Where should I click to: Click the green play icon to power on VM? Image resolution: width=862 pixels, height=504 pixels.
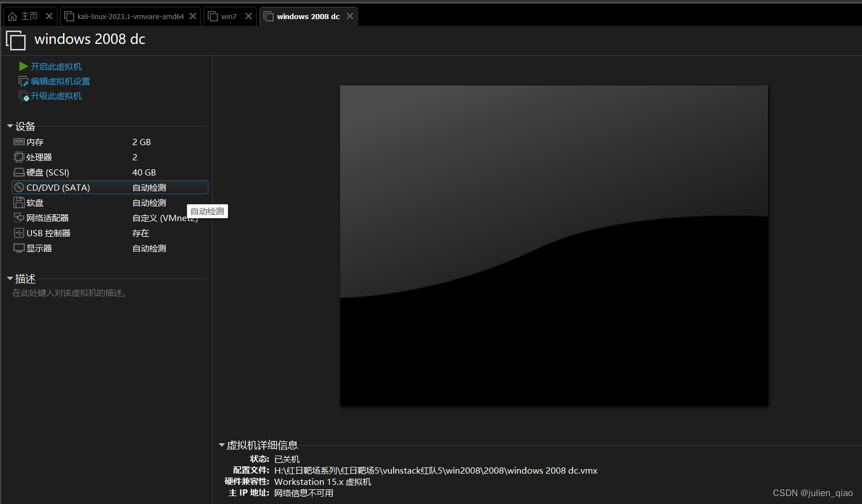pos(23,66)
